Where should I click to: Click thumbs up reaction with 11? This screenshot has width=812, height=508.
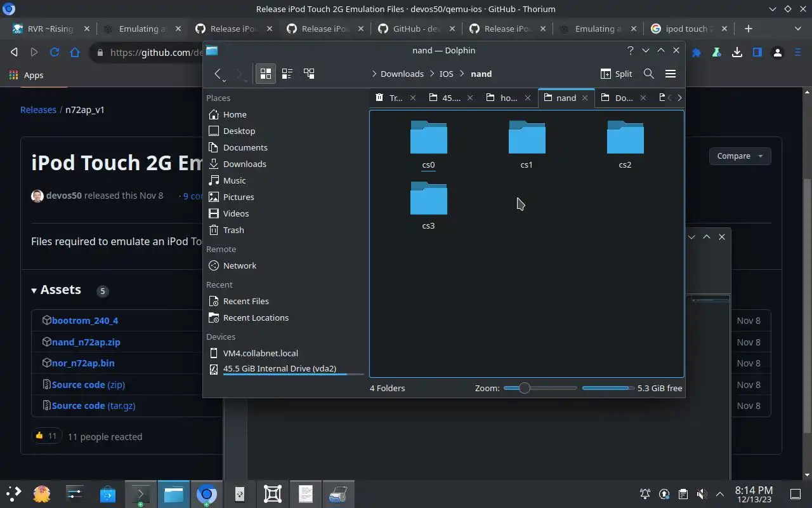[46, 436]
